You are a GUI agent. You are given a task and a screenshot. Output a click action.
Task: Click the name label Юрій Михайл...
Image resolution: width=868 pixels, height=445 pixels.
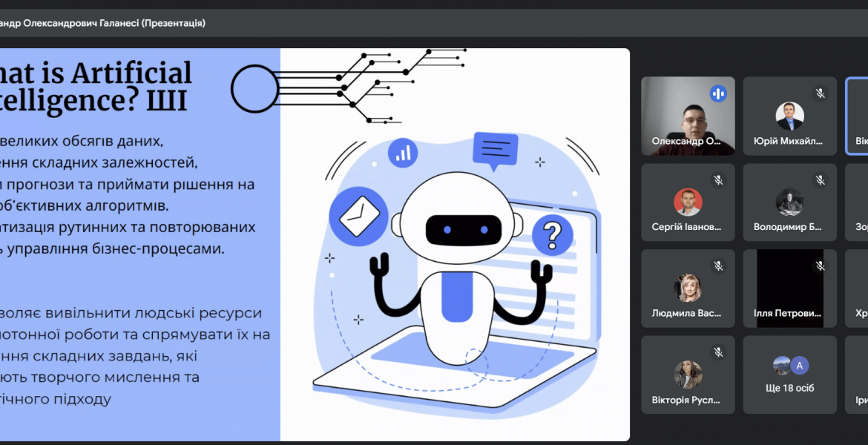tap(789, 141)
